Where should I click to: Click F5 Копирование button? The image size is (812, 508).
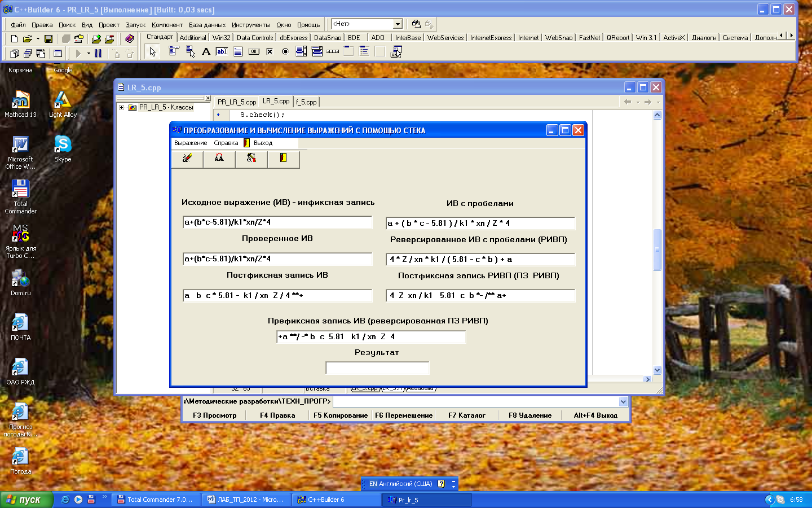[341, 415]
